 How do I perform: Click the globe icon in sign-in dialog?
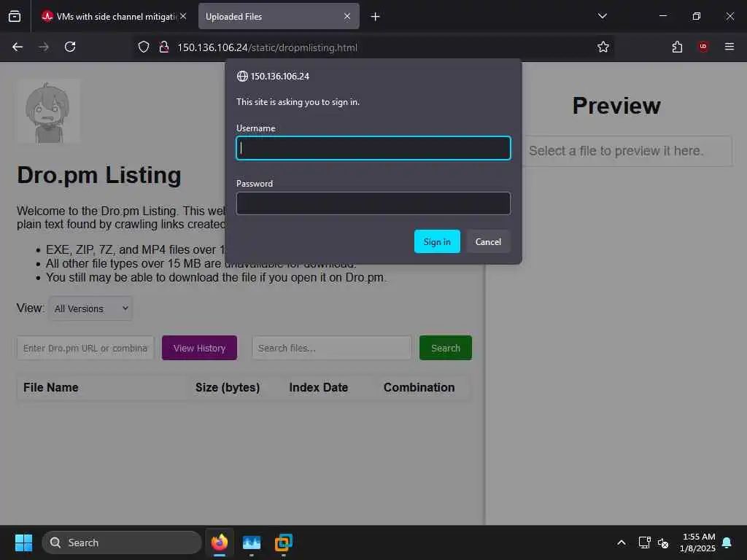tap(242, 76)
